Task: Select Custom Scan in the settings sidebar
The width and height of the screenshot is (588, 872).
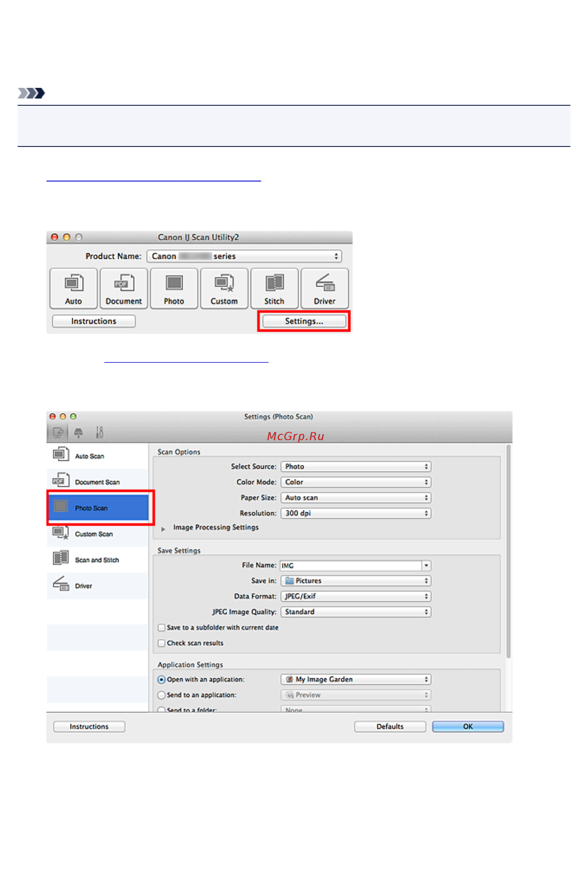Action: click(97, 534)
